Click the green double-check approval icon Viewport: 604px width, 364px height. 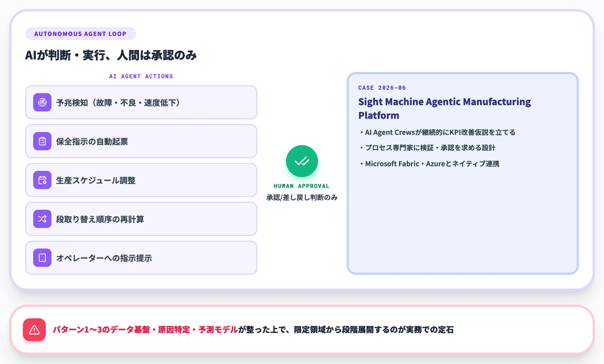pos(302,161)
